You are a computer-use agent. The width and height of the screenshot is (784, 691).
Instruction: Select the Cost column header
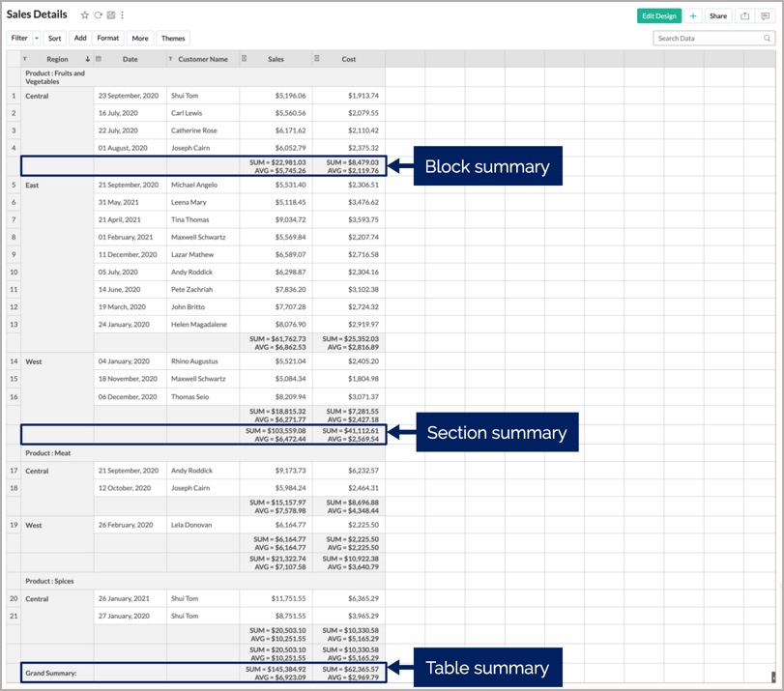tap(349, 59)
